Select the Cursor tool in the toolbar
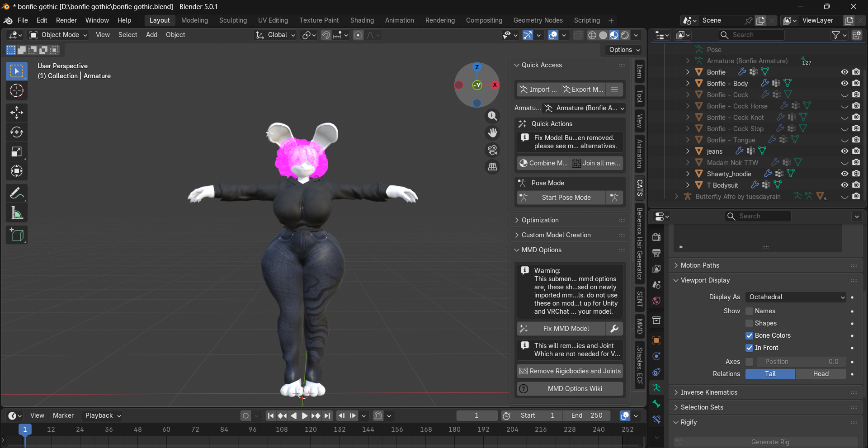 pyautogui.click(x=17, y=91)
